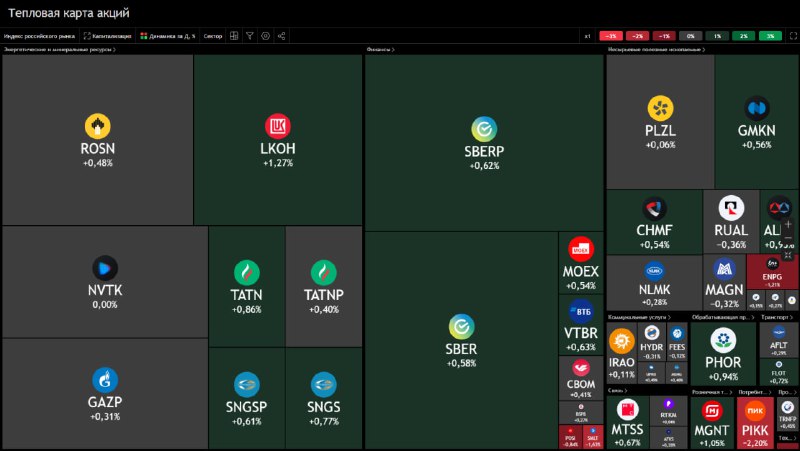Image resolution: width=800 pixels, height=451 pixels.
Task: Click the x1 multiplier selector
Action: click(588, 36)
